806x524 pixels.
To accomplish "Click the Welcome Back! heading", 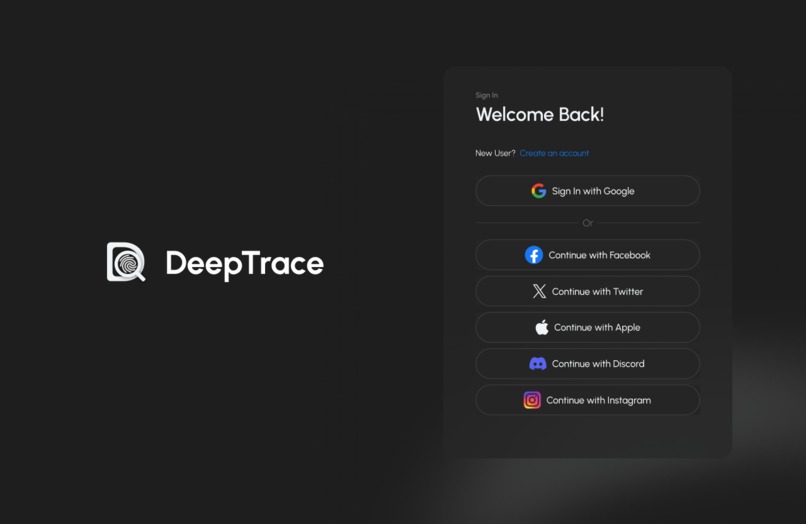I will [x=540, y=114].
